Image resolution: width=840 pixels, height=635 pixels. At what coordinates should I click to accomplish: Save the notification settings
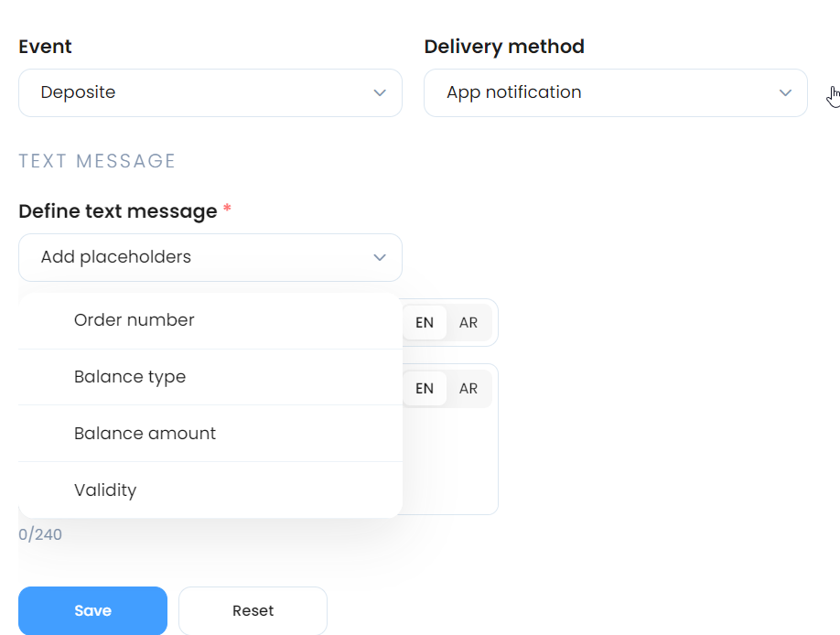coord(92,611)
